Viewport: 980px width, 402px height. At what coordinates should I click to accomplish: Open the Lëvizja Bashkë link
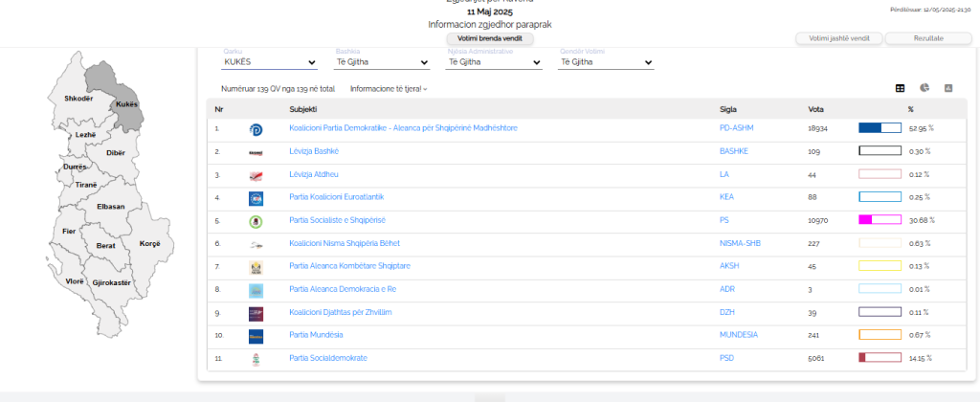click(314, 151)
